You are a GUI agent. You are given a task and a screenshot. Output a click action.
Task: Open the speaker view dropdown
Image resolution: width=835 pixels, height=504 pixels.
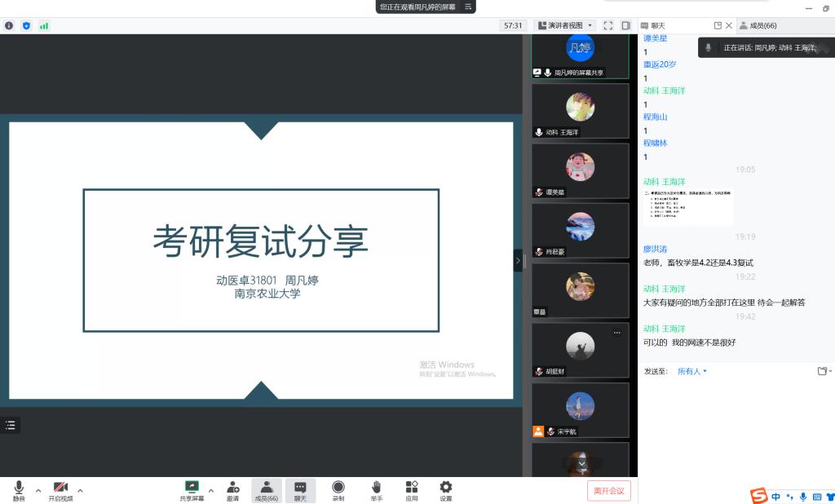point(565,25)
